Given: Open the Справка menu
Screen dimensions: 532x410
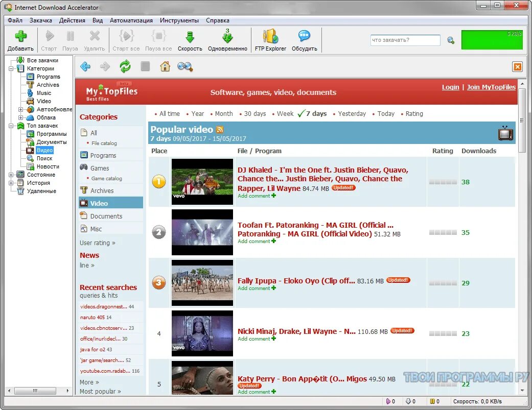Looking at the screenshot, I should [218, 20].
